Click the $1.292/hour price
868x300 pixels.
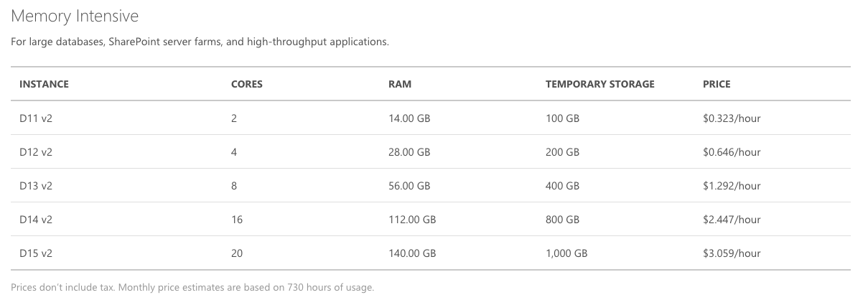coord(731,186)
